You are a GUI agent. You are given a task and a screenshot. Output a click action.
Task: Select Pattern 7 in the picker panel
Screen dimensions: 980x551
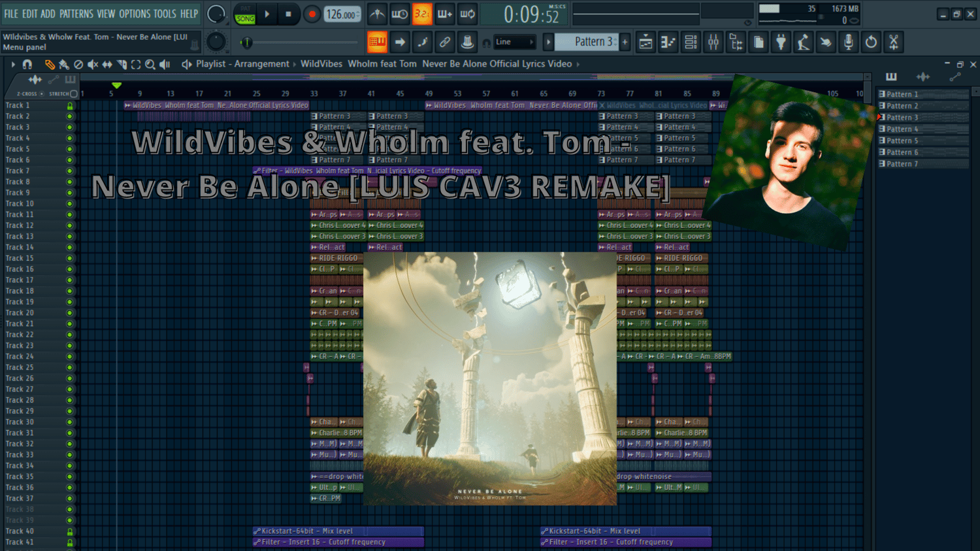pos(923,164)
